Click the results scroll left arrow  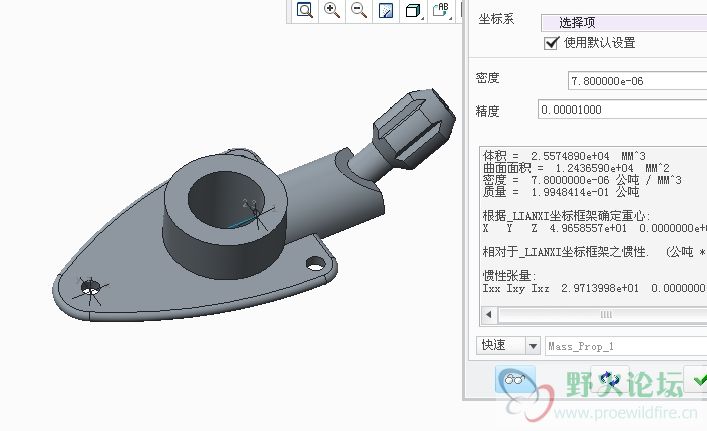tap(489, 314)
